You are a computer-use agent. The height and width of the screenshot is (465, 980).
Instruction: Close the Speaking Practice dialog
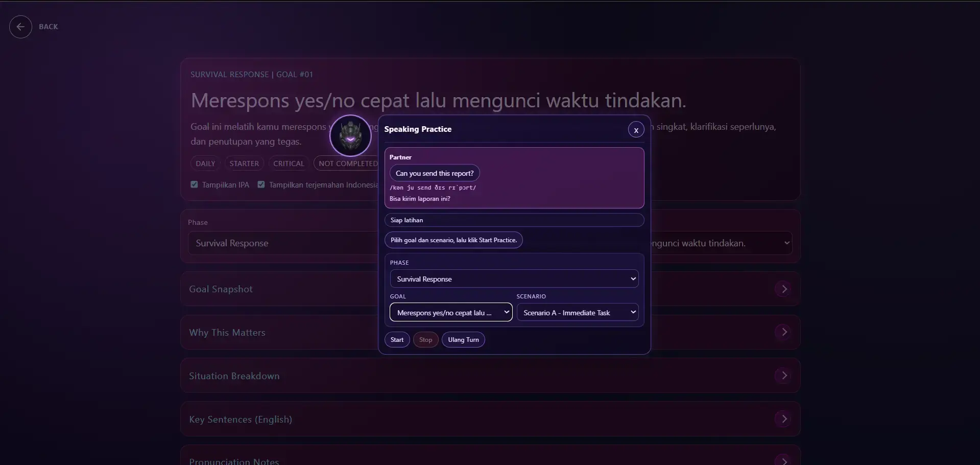tap(636, 130)
